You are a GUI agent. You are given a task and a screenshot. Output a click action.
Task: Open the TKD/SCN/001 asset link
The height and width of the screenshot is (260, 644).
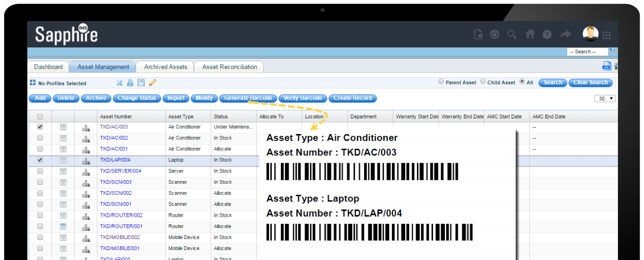pyautogui.click(x=116, y=204)
